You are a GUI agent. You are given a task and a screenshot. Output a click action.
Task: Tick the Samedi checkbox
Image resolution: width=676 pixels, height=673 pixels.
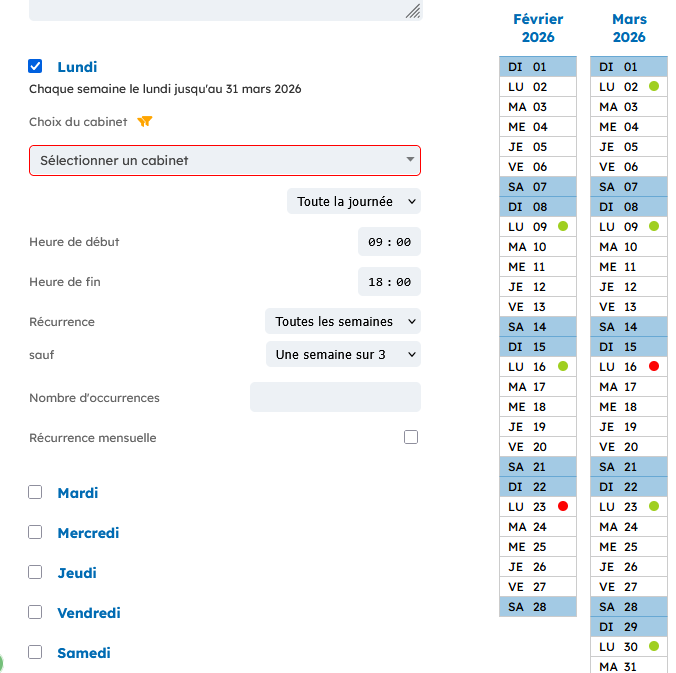[36, 652]
